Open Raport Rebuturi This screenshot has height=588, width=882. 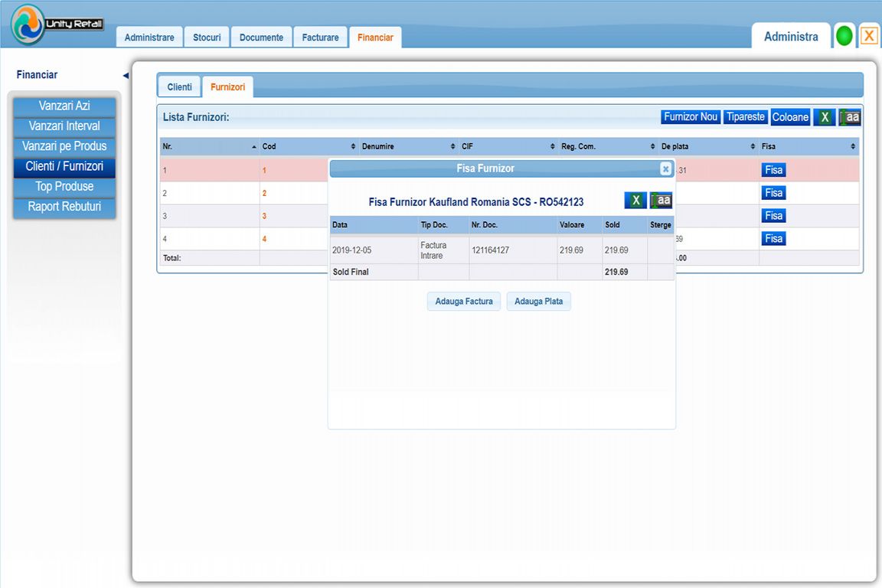point(64,207)
